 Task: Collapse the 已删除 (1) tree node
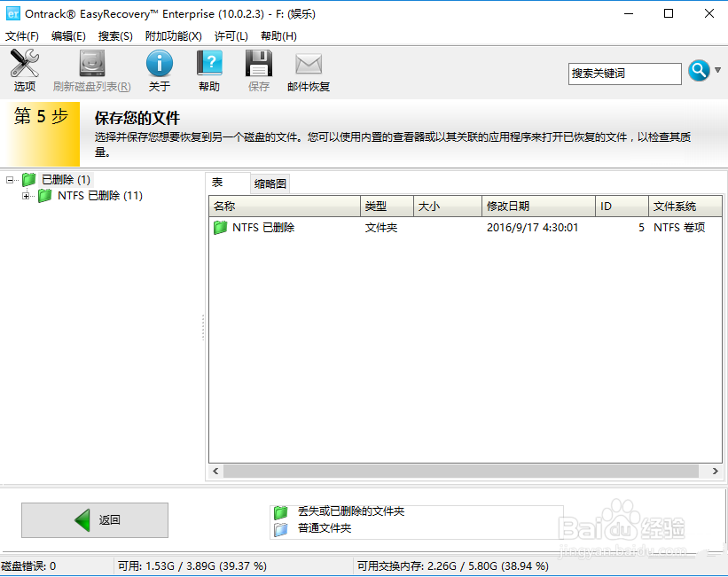[10, 180]
